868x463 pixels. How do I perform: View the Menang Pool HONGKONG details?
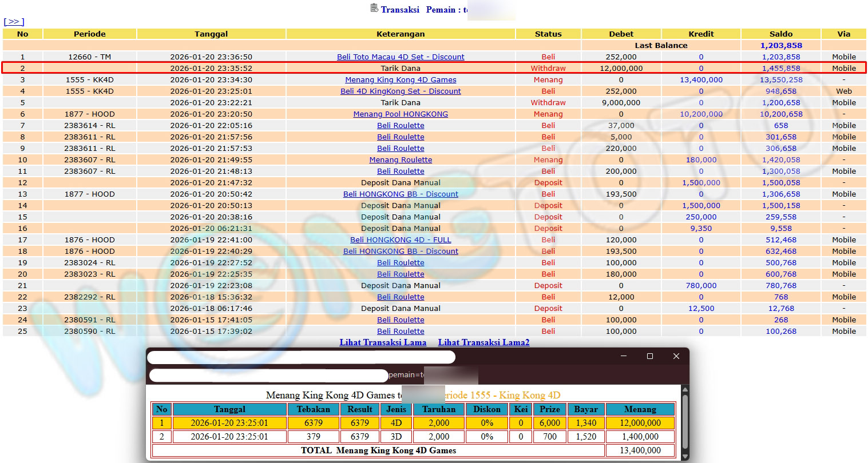401,114
